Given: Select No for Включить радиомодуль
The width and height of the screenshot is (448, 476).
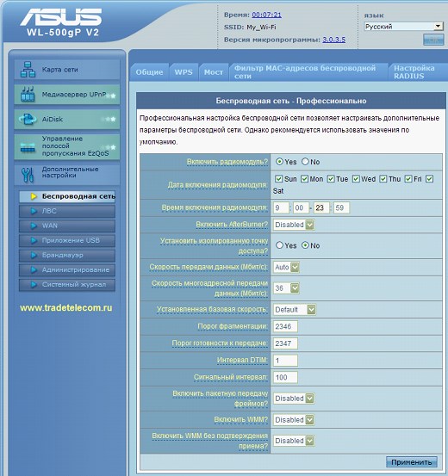Looking at the screenshot, I should pos(305,162).
